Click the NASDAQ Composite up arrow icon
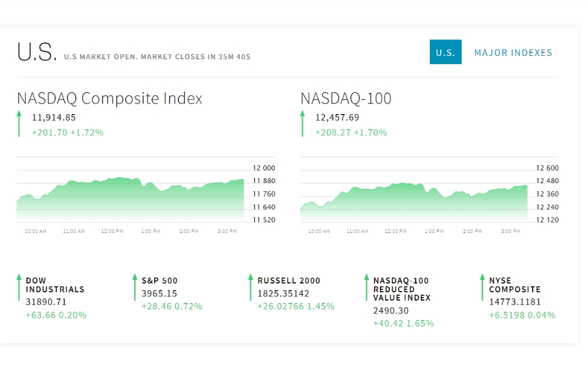The width and height of the screenshot is (588, 370). [x=19, y=124]
